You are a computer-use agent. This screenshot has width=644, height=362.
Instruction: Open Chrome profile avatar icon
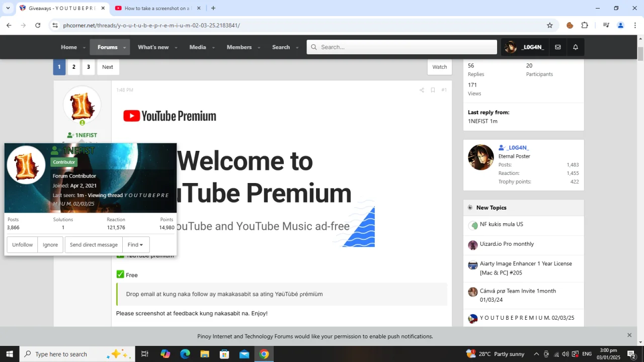[620, 25]
